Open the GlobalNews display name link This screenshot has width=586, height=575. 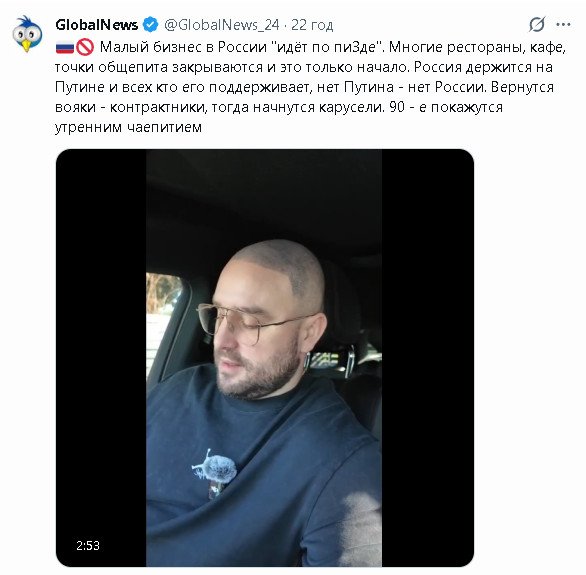tap(96, 25)
